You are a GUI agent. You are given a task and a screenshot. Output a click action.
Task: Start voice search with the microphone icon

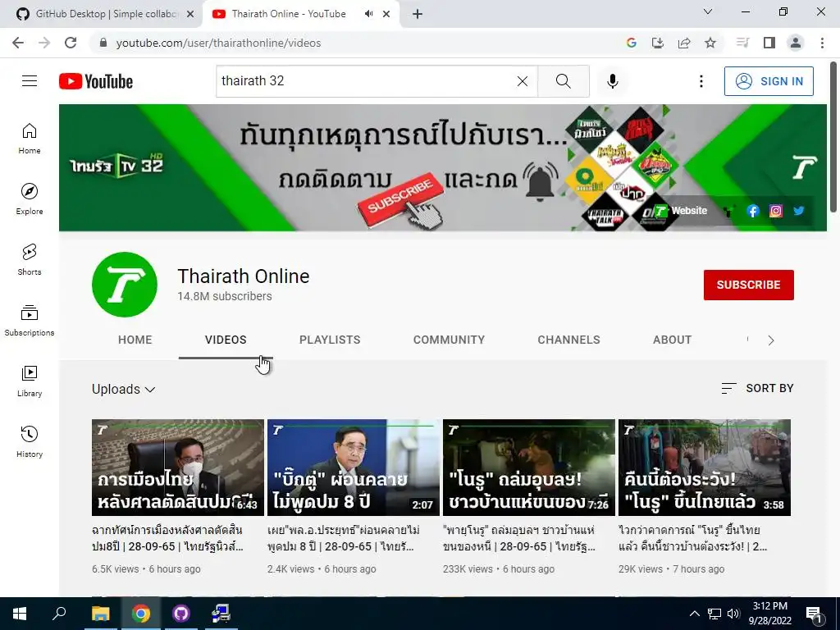(x=613, y=81)
